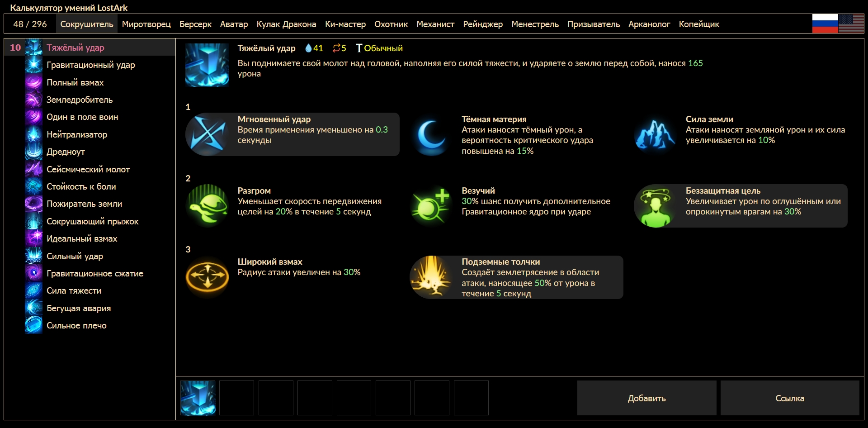The image size is (868, 428).
Task: Click the Дредноут skill icon
Action: [x=33, y=152]
